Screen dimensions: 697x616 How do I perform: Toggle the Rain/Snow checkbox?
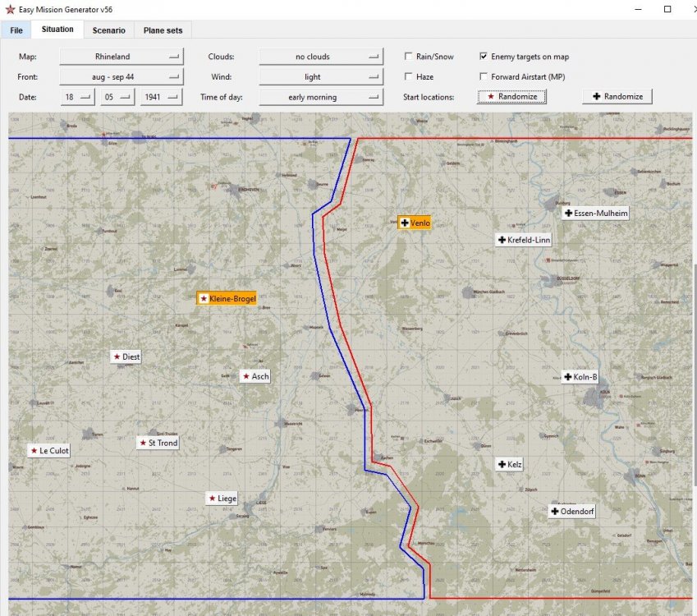pos(409,57)
